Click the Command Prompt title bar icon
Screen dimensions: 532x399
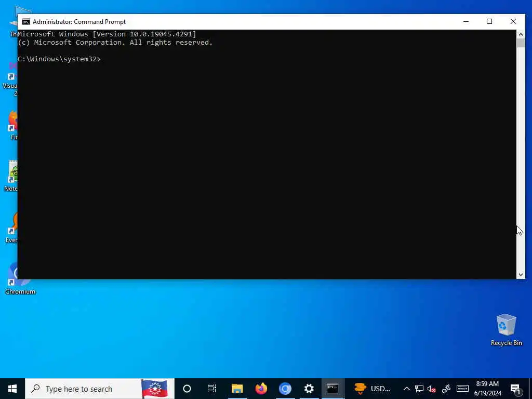(x=26, y=22)
